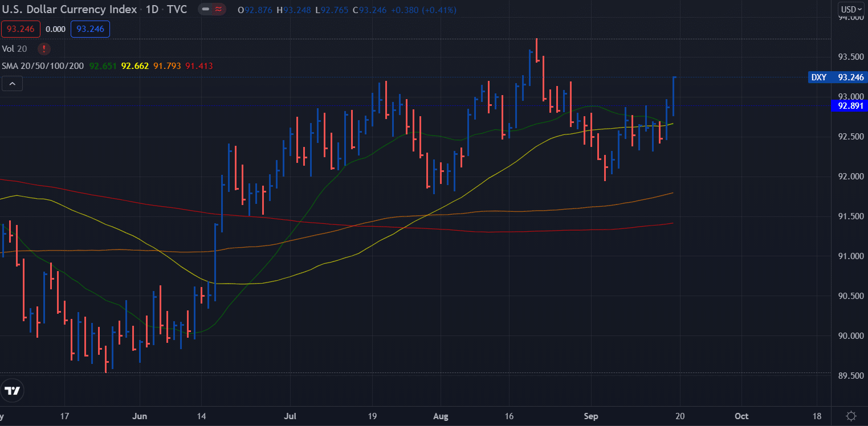Click the DXY 93.246 price label
868x426 pixels.
point(838,77)
